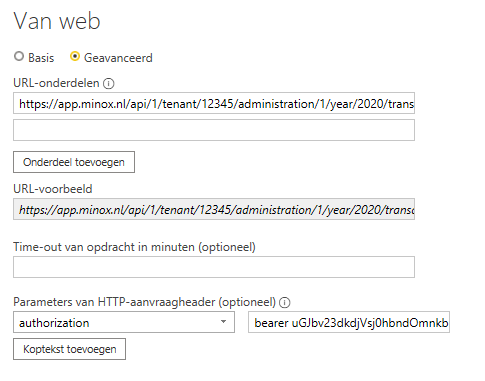Click first URL part field with minox URL
Viewport: 485px width, 381px height.
pyautogui.click(x=214, y=103)
